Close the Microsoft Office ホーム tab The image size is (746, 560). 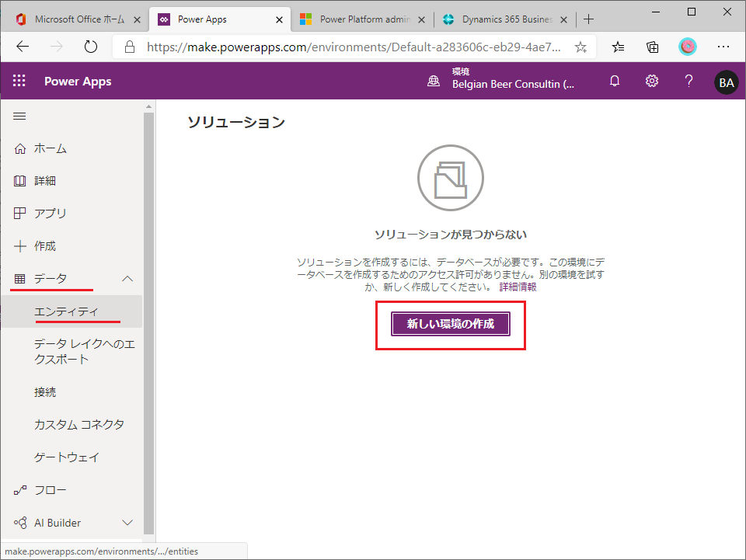click(x=137, y=19)
